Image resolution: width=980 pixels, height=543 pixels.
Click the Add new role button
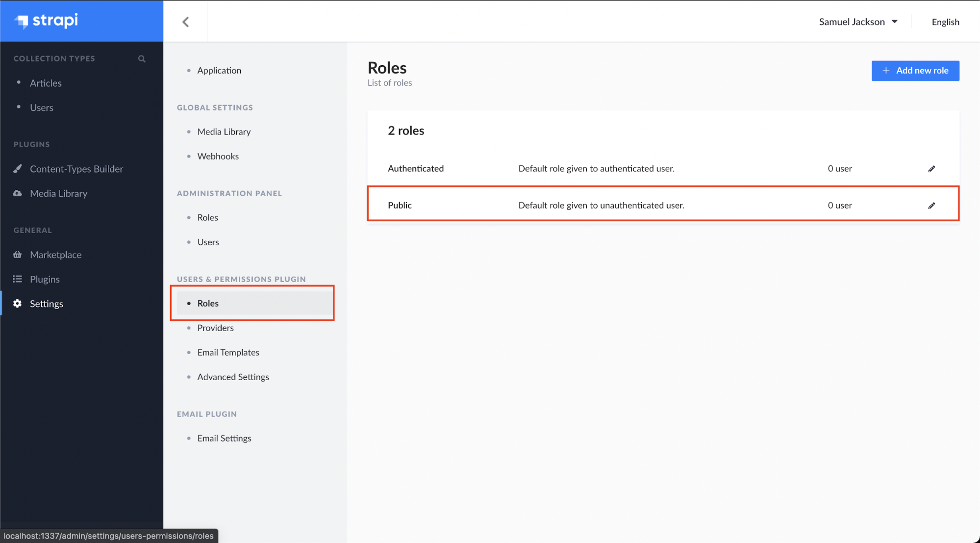[915, 70]
